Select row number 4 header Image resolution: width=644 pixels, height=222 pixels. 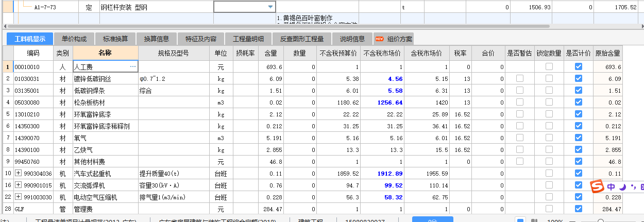point(7,103)
